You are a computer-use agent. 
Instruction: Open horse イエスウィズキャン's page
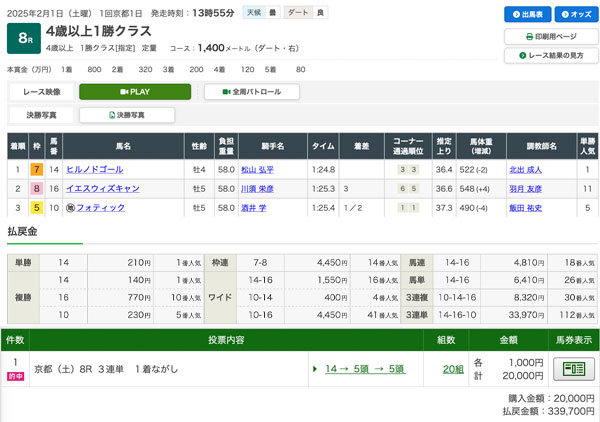click(x=102, y=188)
